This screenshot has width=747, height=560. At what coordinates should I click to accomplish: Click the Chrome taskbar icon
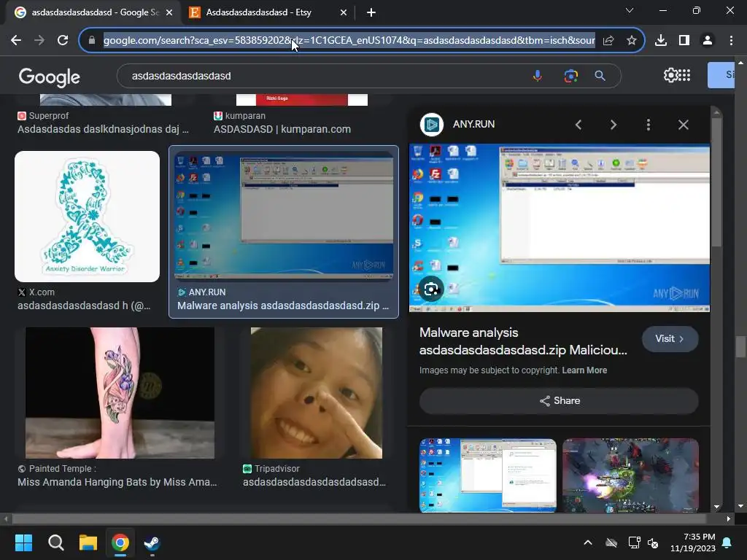coord(120,542)
